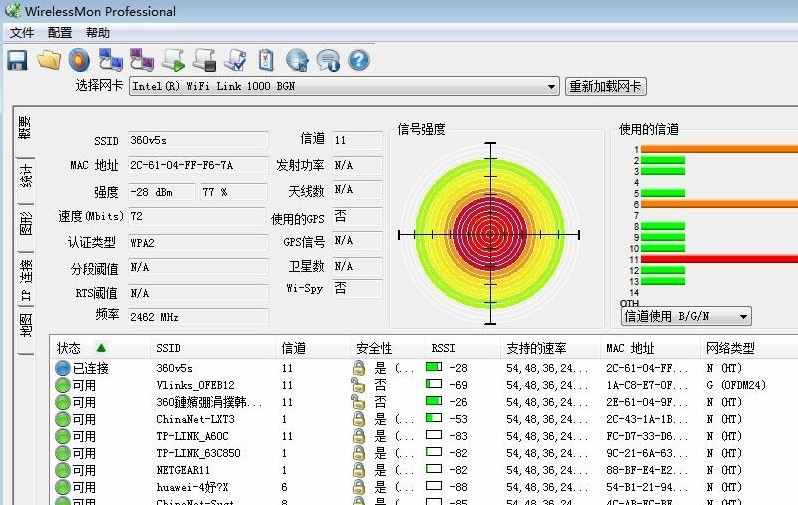Click MAC cell 88-BF-E4-E2...
798x505 pixels.
point(646,470)
